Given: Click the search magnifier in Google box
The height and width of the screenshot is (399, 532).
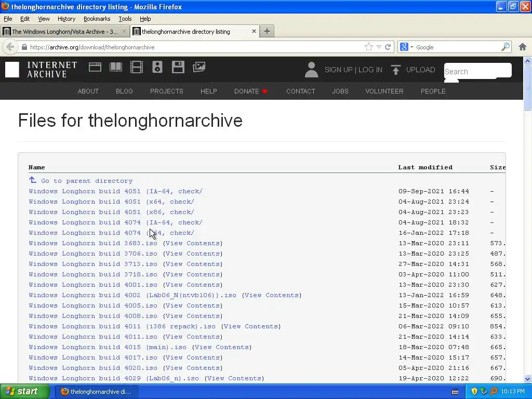Looking at the screenshot, I should 505,47.
